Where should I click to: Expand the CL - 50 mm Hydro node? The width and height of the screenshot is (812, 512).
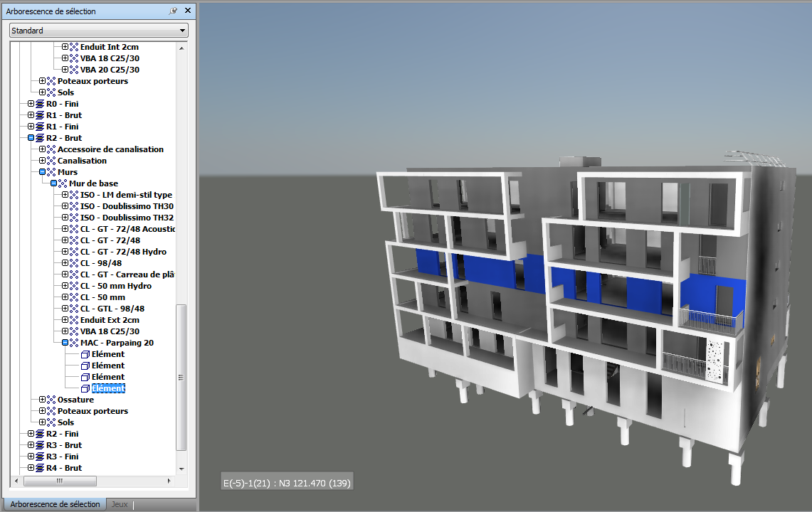[65, 286]
